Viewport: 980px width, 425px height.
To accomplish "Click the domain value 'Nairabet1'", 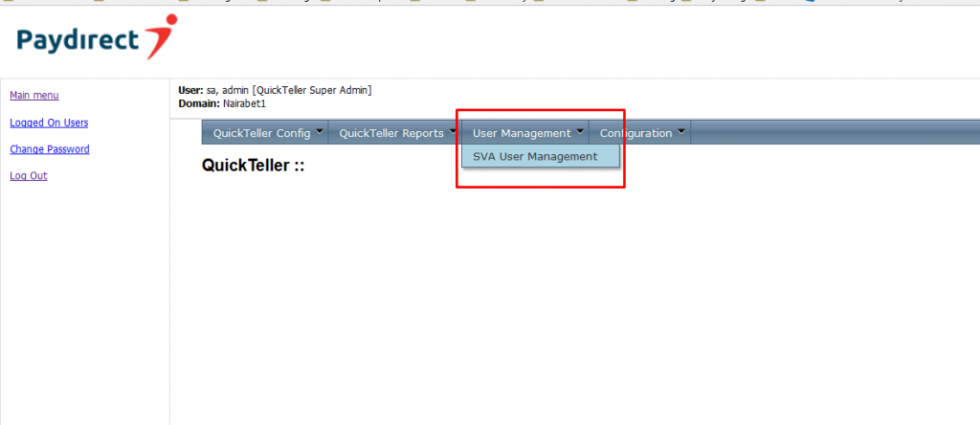I will 244,103.
